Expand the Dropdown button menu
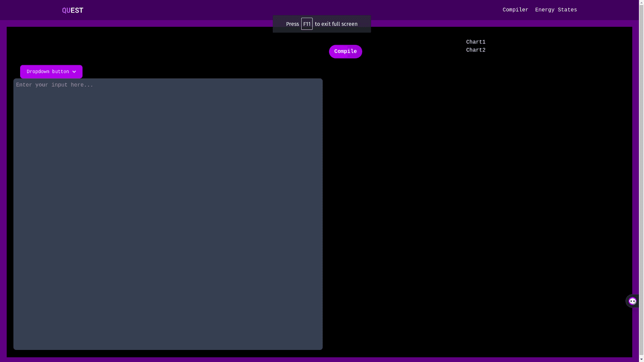Image resolution: width=644 pixels, height=362 pixels. tap(51, 72)
